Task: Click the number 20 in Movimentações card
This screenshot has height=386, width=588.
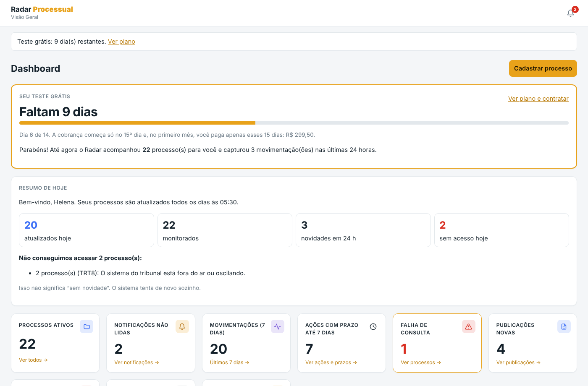Action: click(x=218, y=349)
